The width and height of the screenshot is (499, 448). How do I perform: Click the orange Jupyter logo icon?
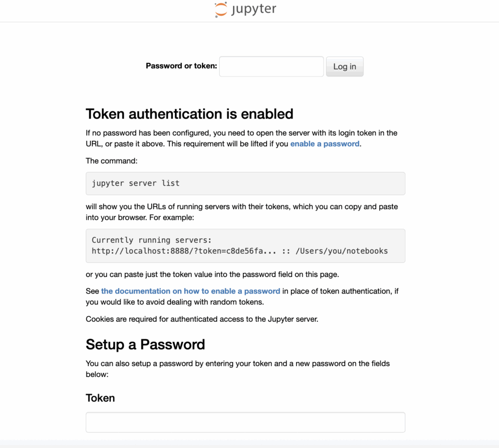[221, 10]
